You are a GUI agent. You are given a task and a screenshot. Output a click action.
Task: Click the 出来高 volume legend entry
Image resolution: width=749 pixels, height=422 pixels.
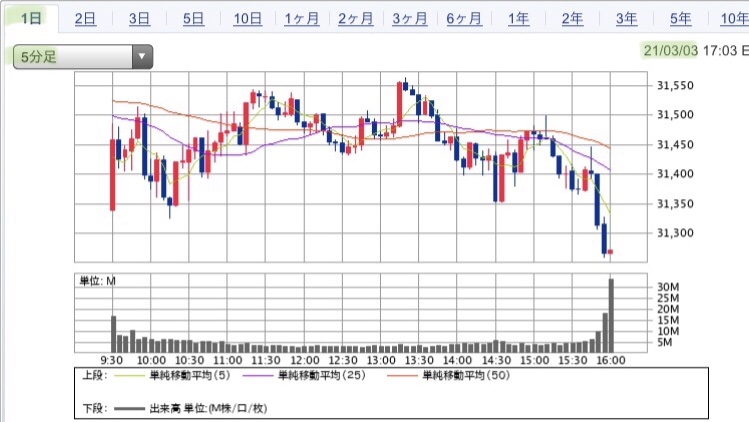191,409
